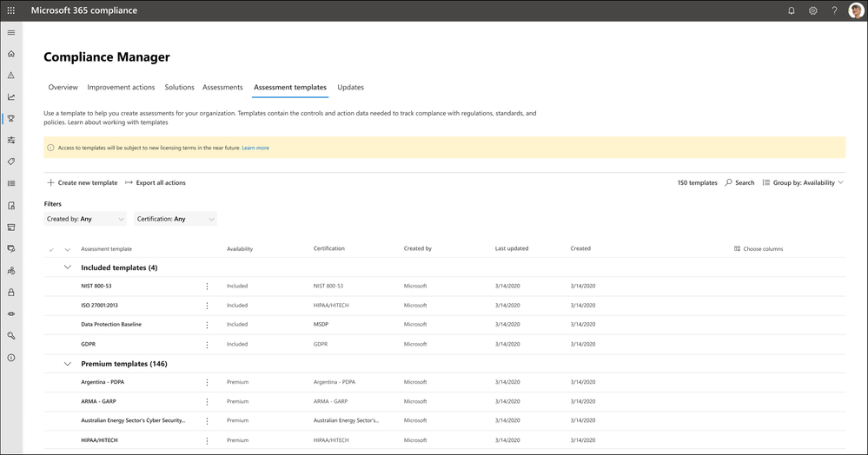Open the Group by: Availability dropdown
Viewport: 868px width, 455px height.
(x=803, y=182)
